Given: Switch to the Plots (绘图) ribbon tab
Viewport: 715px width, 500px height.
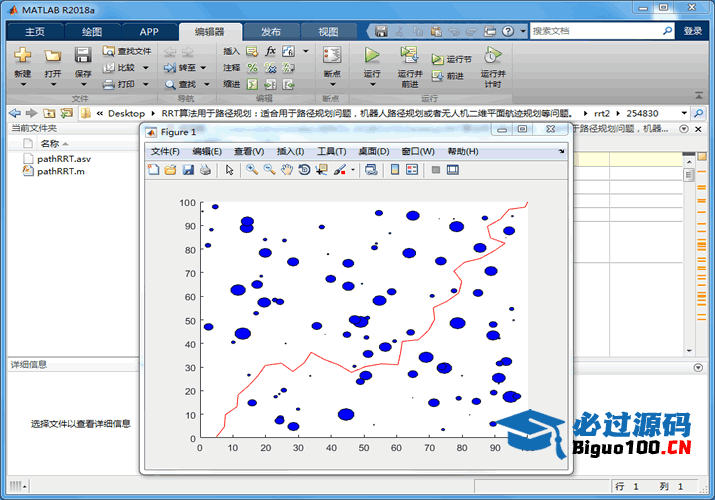Looking at the screenshot, I should coord(92,31).
